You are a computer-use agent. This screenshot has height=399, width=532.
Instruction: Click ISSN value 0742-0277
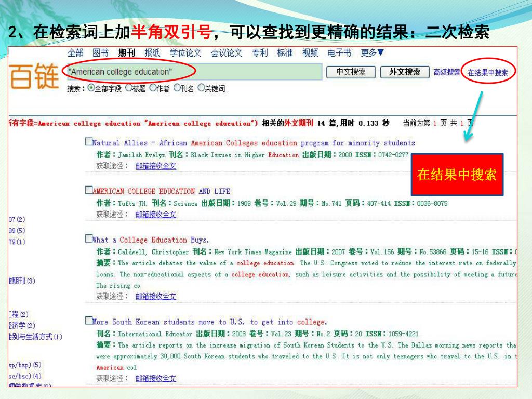[x=393, y=155]
